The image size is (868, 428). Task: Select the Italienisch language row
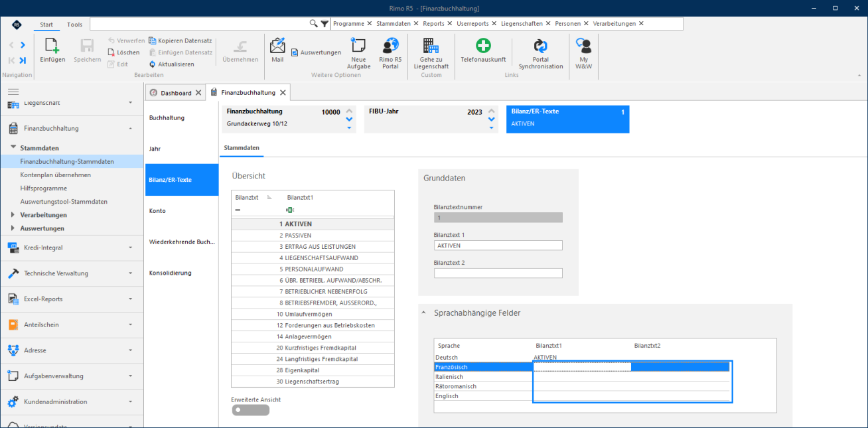click(x=582, y=376)
